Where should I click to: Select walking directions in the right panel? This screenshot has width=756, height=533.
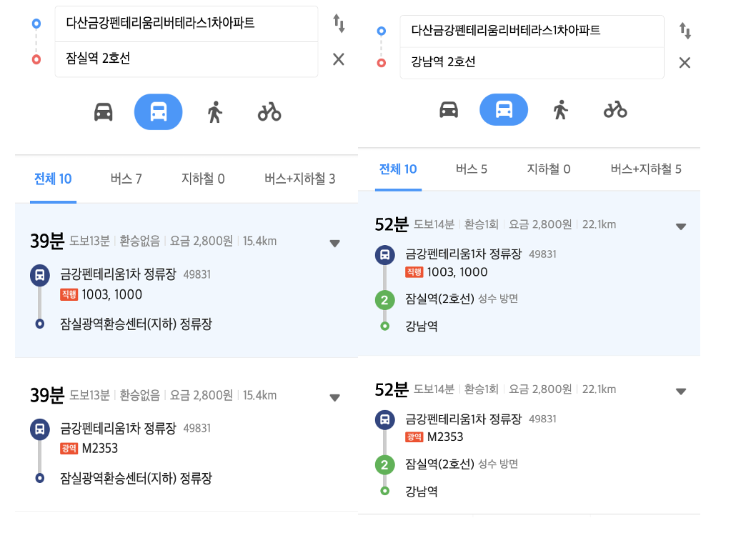[560, 109]
